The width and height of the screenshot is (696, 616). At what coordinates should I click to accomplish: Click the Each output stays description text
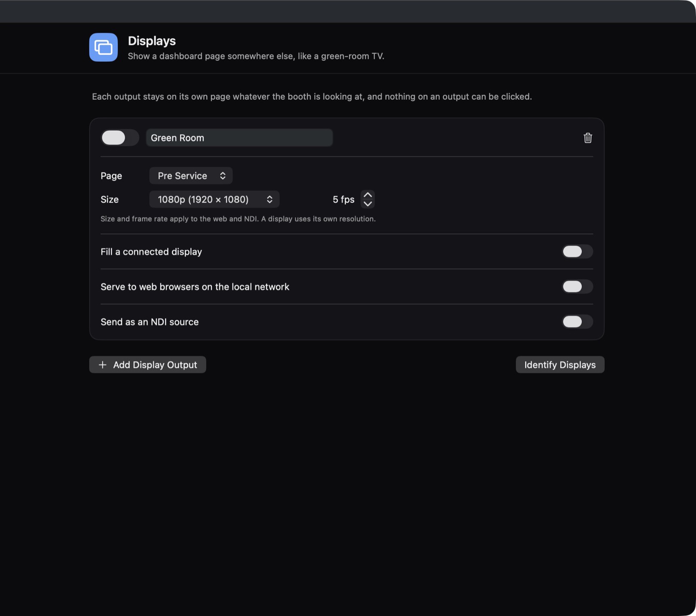click(x=312, y=97)
